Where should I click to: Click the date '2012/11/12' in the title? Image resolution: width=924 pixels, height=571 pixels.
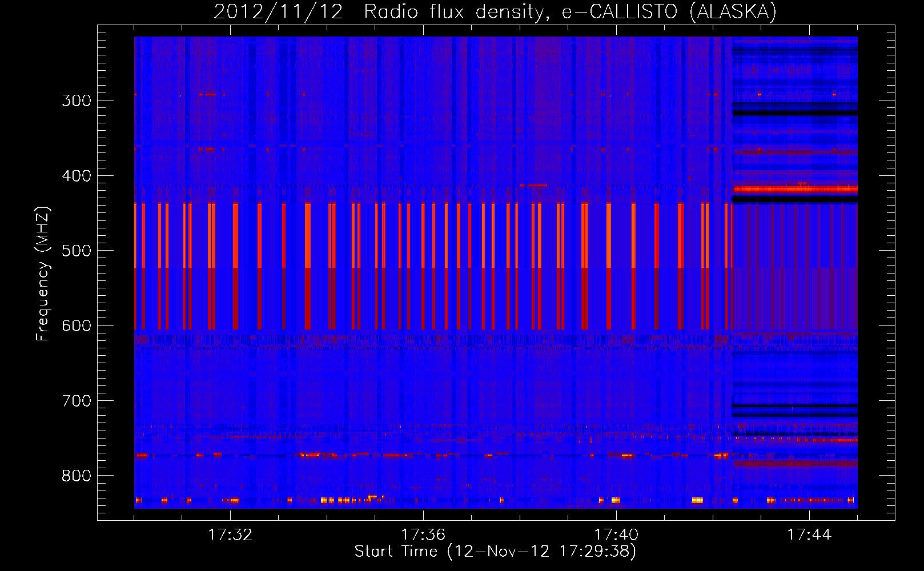(x=279, y=11)
